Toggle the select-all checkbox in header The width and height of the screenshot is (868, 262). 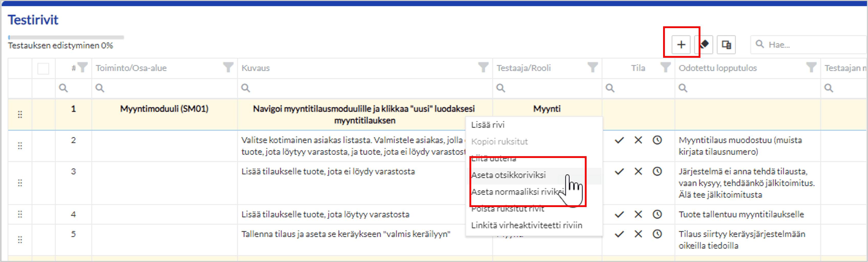click(43, 68)
